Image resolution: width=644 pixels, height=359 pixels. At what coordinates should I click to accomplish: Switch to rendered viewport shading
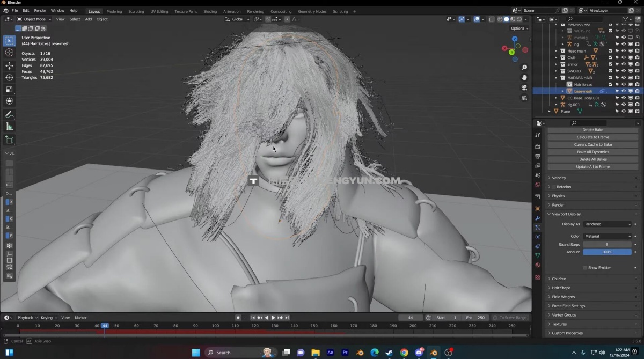coord(519,19)
